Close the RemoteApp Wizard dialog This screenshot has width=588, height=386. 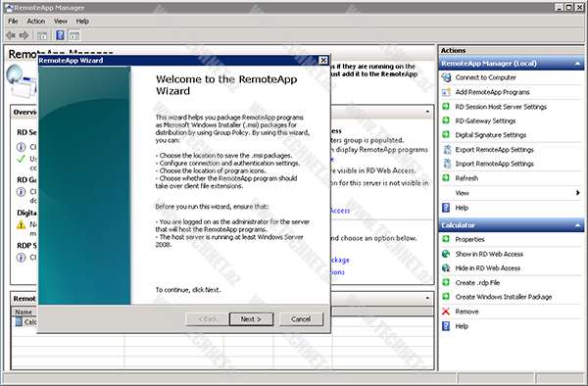[x=323, y=61]
